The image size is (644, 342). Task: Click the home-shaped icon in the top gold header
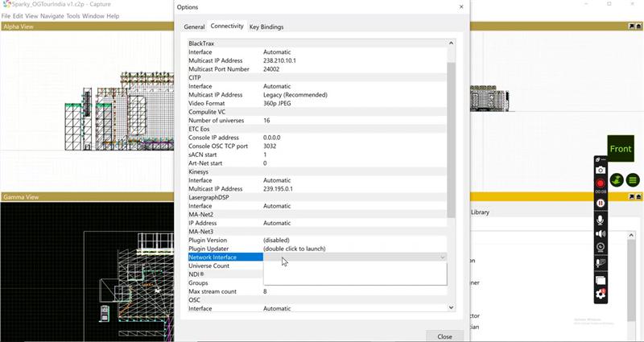pyautogui.click(x=638, y=27)
